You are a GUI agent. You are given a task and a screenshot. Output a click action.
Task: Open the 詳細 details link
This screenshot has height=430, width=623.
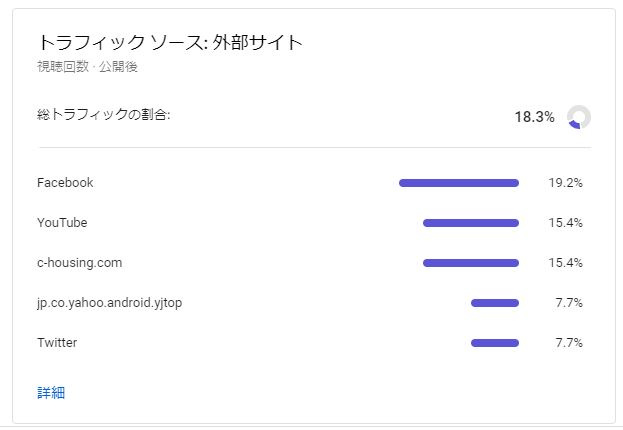click(51, 393)
